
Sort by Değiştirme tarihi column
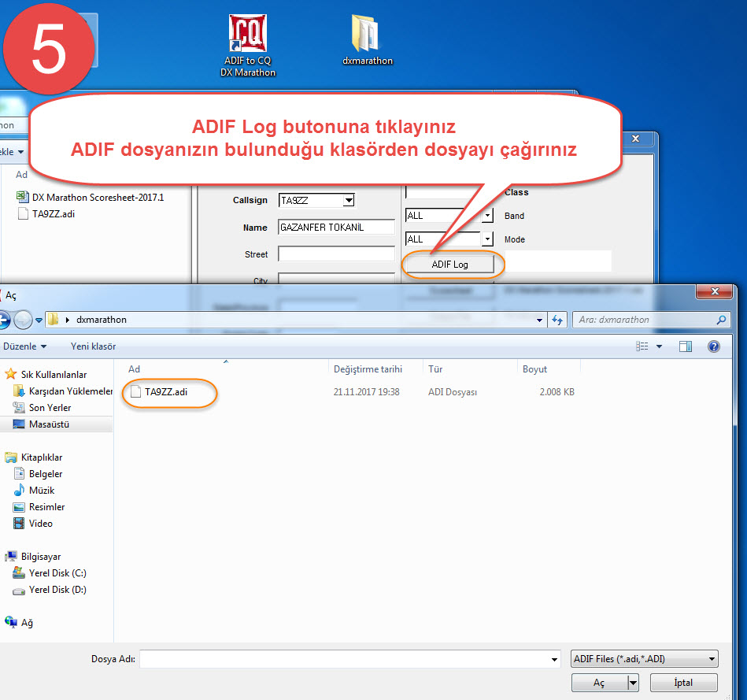point(368,369)
